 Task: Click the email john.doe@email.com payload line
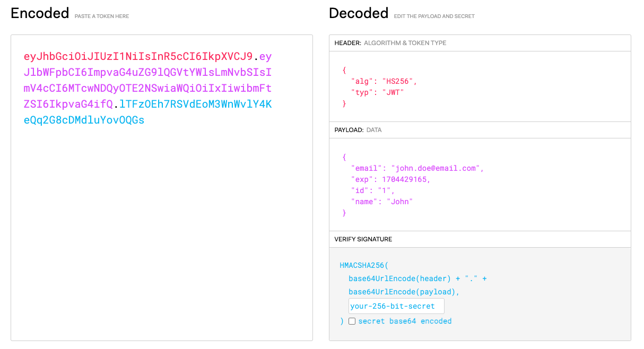click(x=418, y=168)
